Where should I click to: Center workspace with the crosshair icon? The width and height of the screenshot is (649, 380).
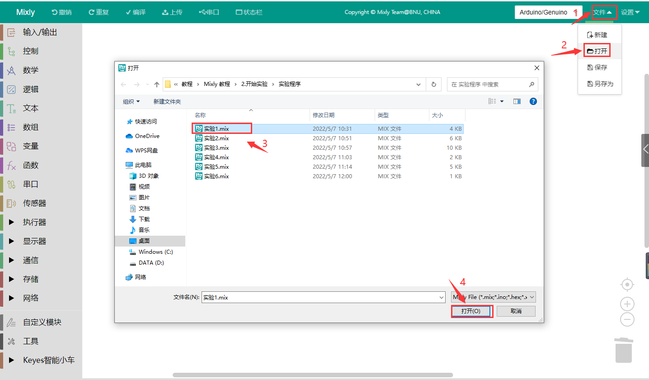click(x=627, y=285)
